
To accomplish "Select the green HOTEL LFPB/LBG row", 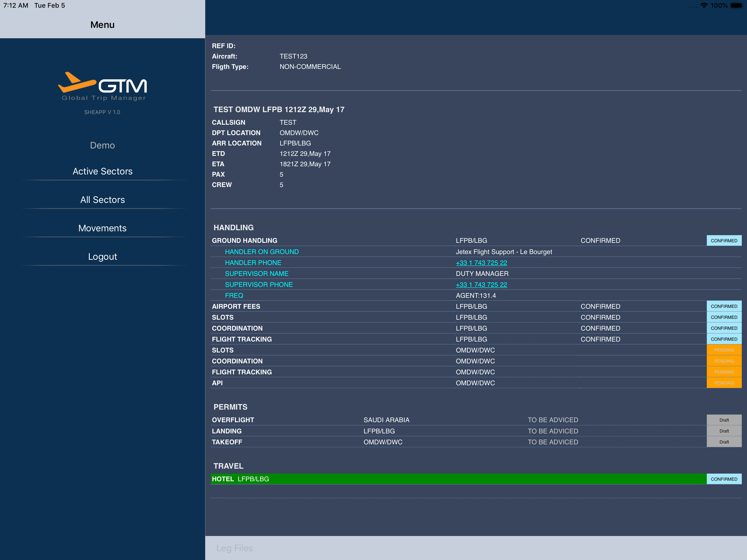I will [x=459, y=479].
